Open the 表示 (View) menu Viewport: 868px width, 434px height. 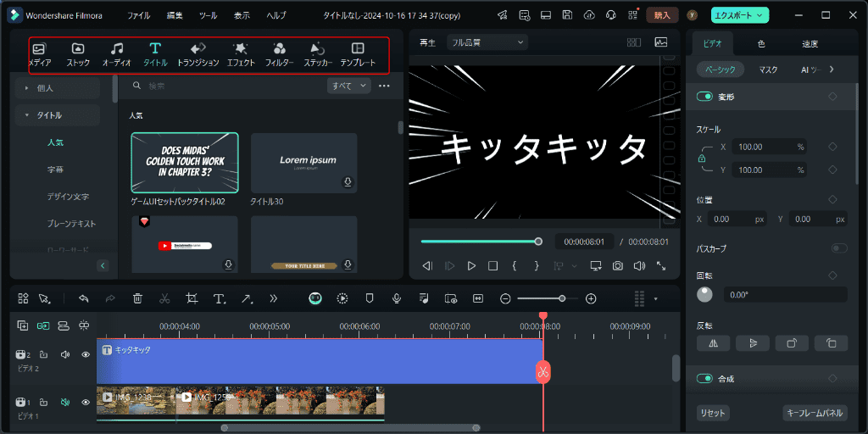pos(242,15)
